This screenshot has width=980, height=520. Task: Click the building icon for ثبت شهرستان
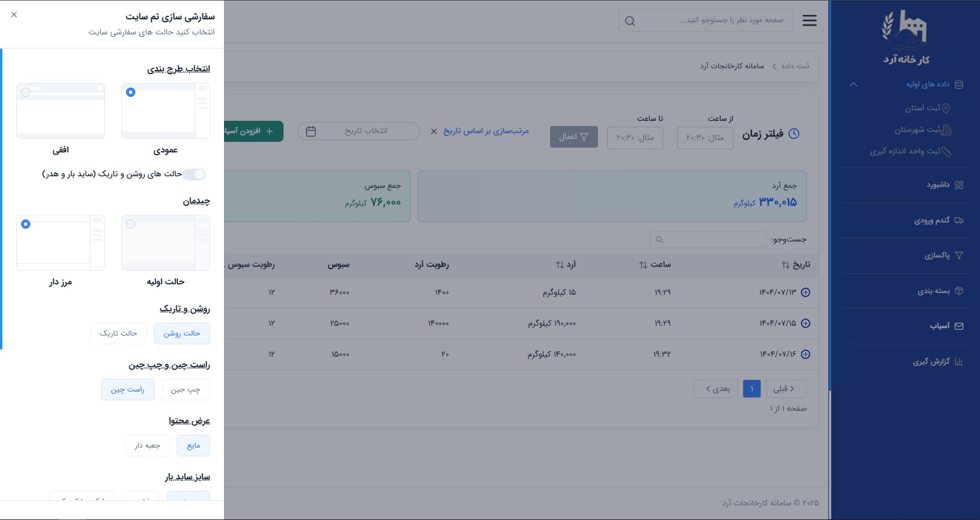click(947, 130)
